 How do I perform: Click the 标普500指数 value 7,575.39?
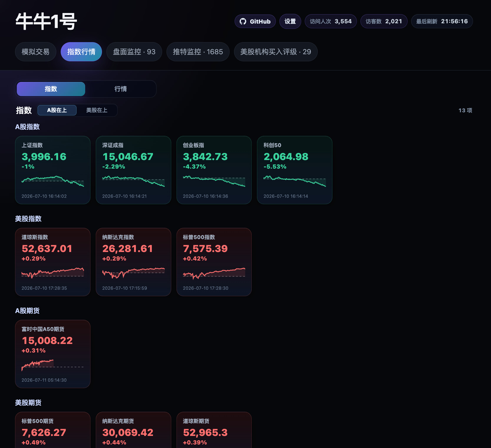[205, 248]
